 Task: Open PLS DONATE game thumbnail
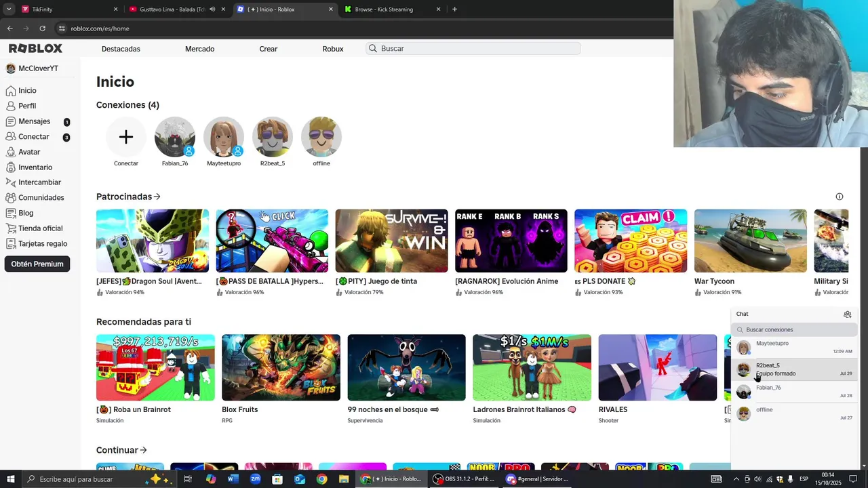(631, 241)
